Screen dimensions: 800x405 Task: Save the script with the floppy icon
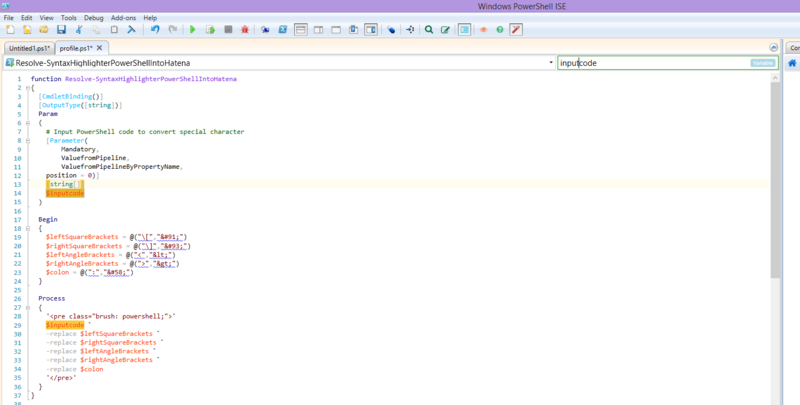[61, 30]
